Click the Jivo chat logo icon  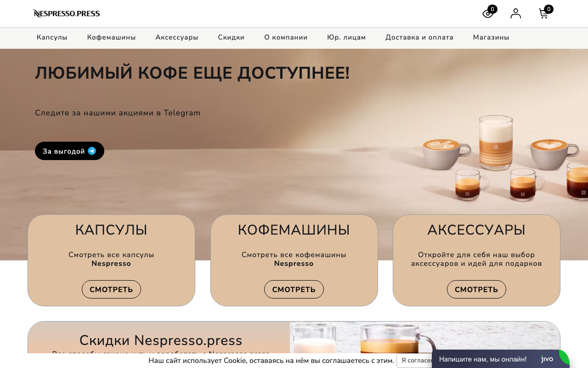(547, 359)
